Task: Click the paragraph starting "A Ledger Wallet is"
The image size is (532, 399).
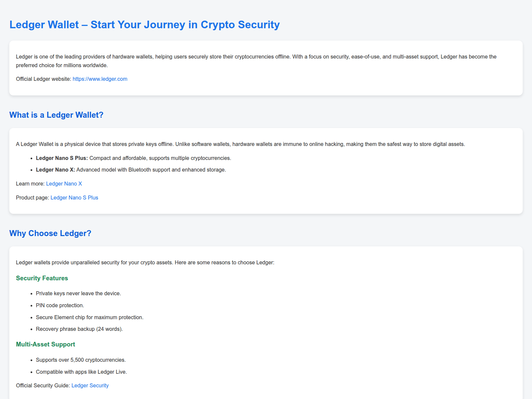Action: pos(240,144)
